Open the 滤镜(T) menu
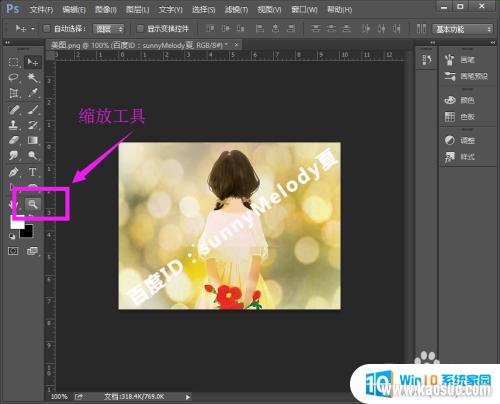Screen dimensions: 500x404 pyautogui.click(x=236, y=10)
